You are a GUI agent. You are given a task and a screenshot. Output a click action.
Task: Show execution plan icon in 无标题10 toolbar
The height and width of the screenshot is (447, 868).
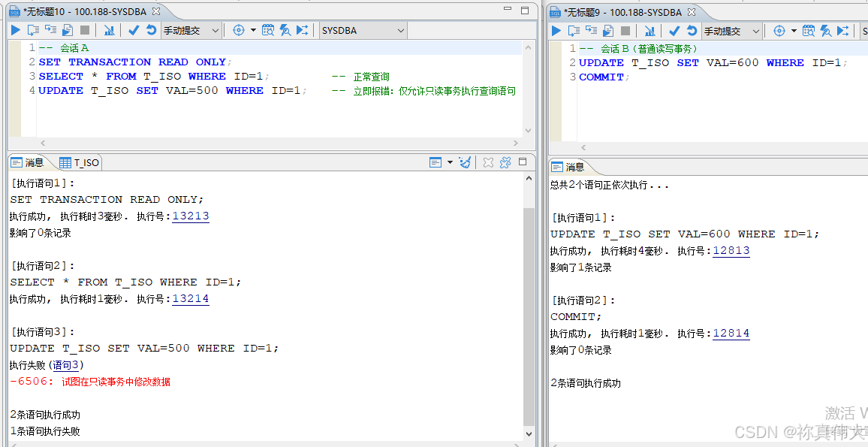click(x=109, y=31)
